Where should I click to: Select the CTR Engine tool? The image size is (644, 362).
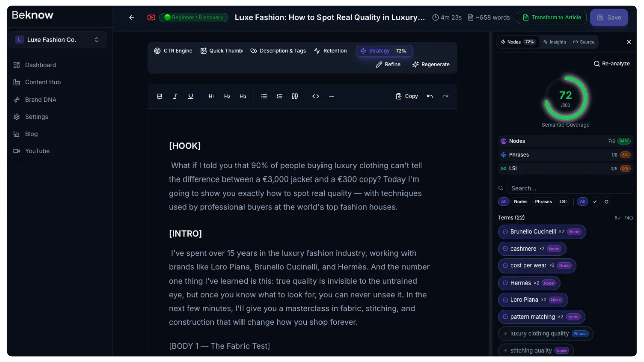173,50
